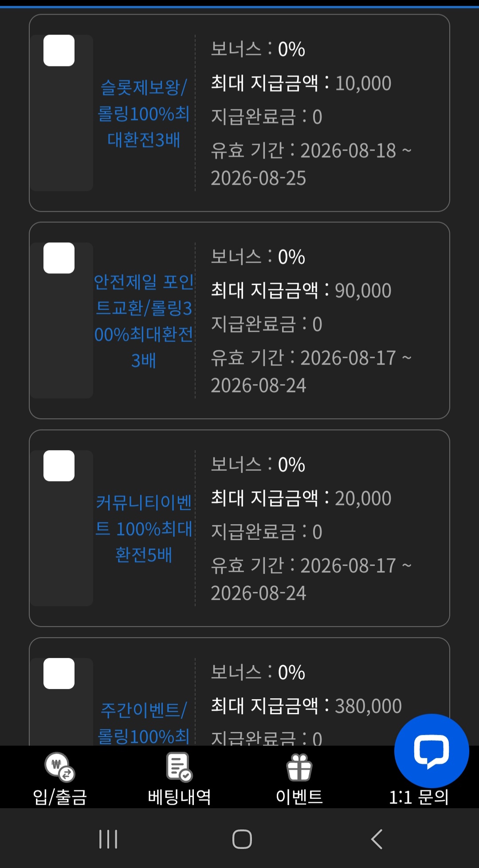Open the recent apps navigation icon
Screen dimensions: 479x868
click(x=108, y=839)
